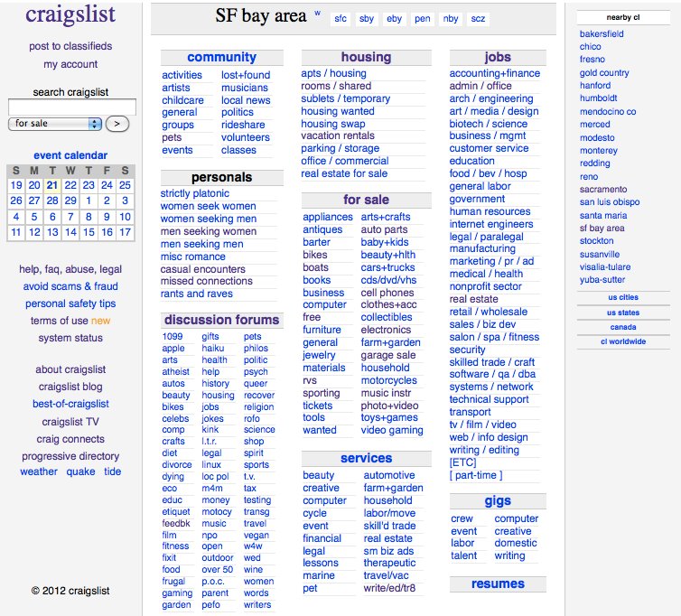Open missed connections
This screenshot has height=616, width=681.
coord(206,281)
